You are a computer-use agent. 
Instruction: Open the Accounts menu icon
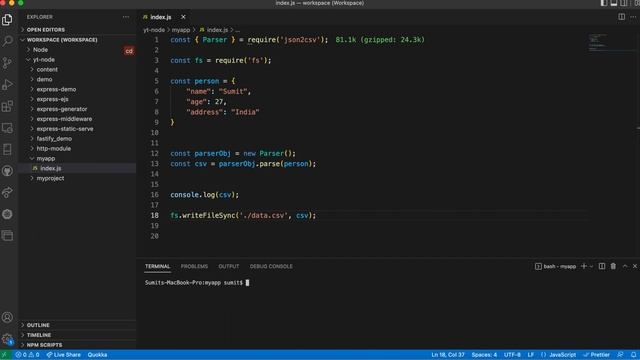point(7,317)
